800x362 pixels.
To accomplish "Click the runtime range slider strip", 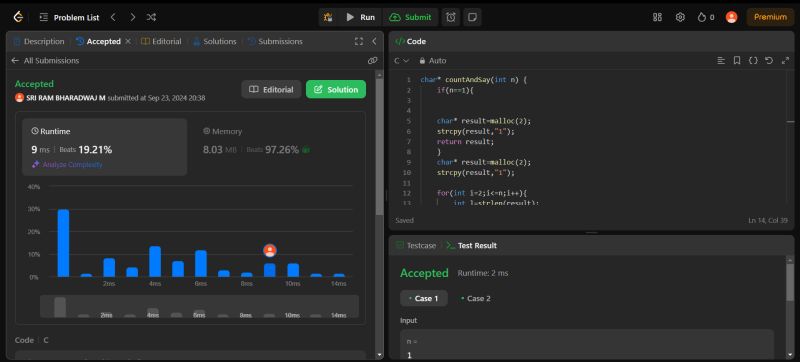I will click(x=199, y=306).
